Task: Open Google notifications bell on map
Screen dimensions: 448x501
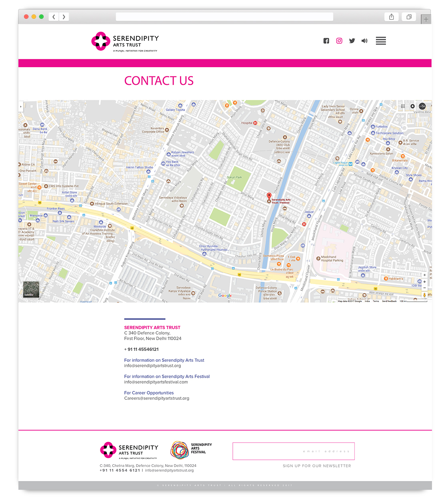Action: 412,106
